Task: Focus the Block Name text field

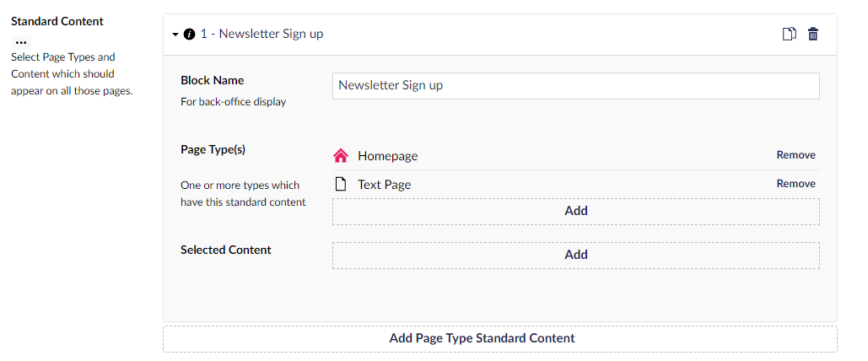Action: (575, 86)
